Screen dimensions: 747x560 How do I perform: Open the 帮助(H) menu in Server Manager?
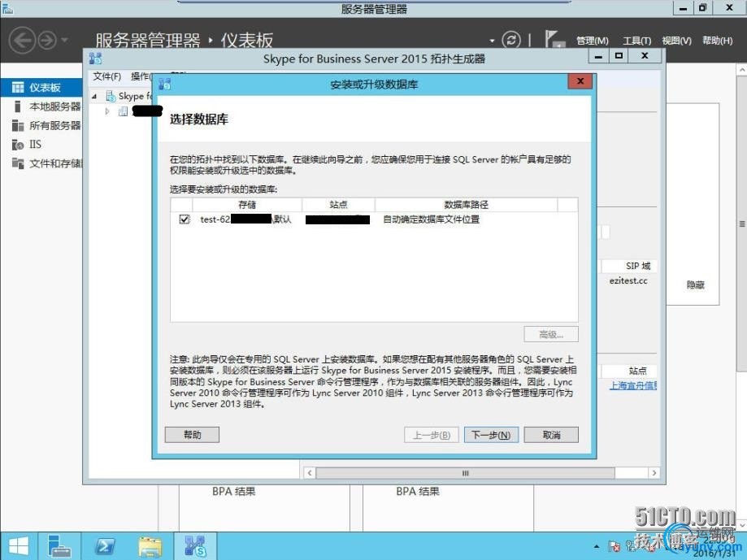point(718,41)
